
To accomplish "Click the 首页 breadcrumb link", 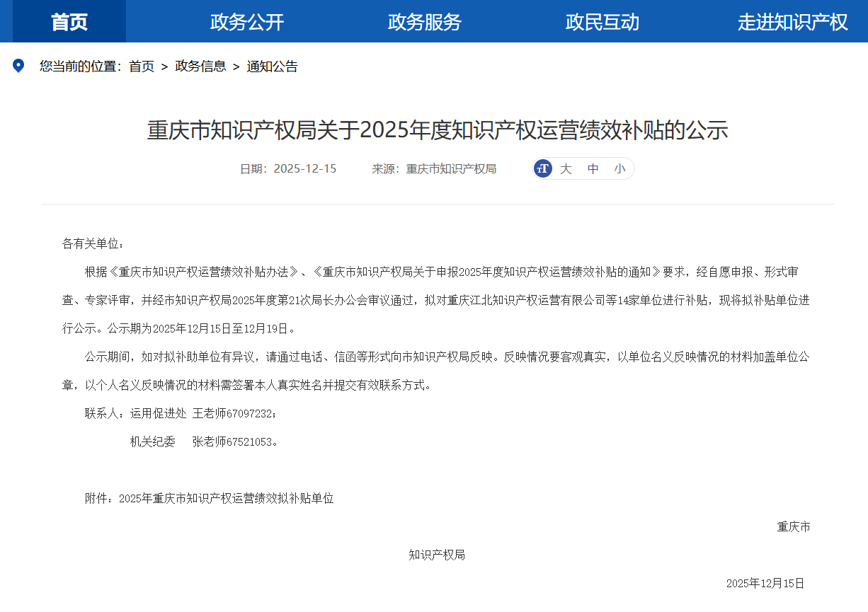I will [x=142, y=67].
